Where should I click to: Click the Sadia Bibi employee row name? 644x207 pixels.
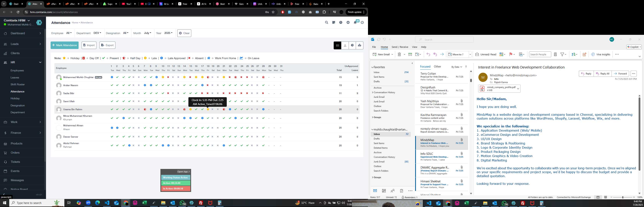point(68,93)
